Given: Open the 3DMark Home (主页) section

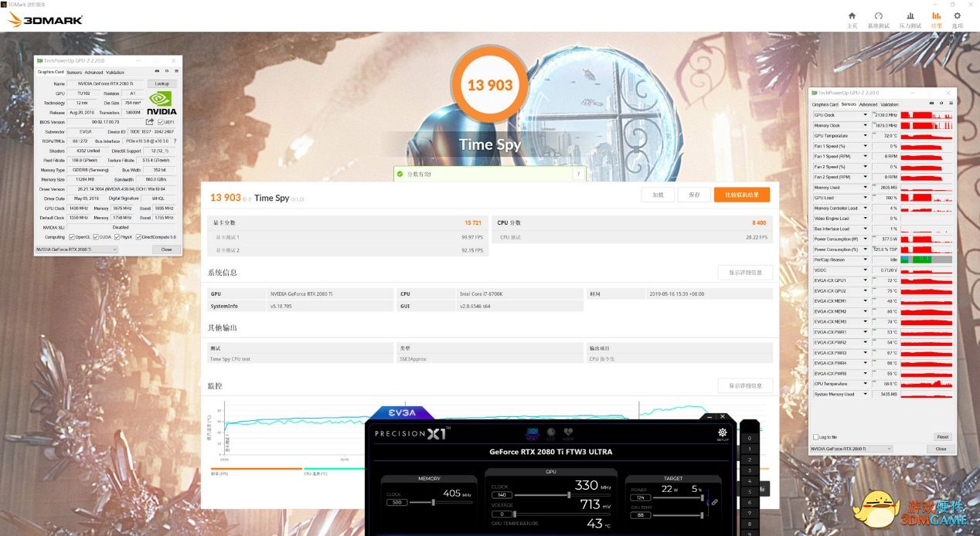Looking at the screenshot, I should (852, 19).
